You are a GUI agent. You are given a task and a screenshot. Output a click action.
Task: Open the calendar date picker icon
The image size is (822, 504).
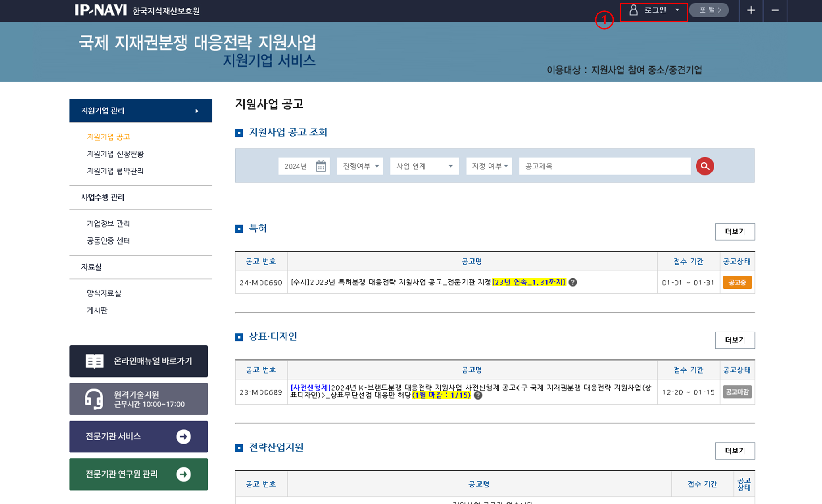click(321, 166)
